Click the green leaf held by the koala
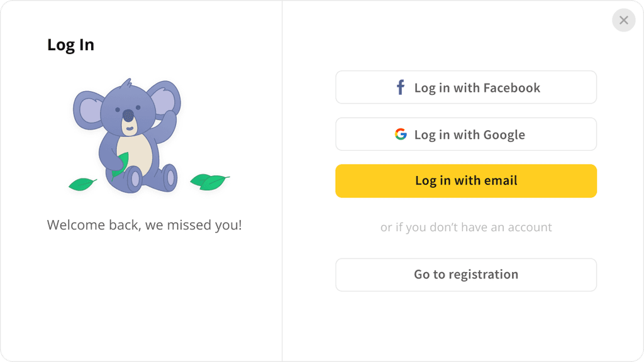The image size is (644, 362). coord(120,165)
